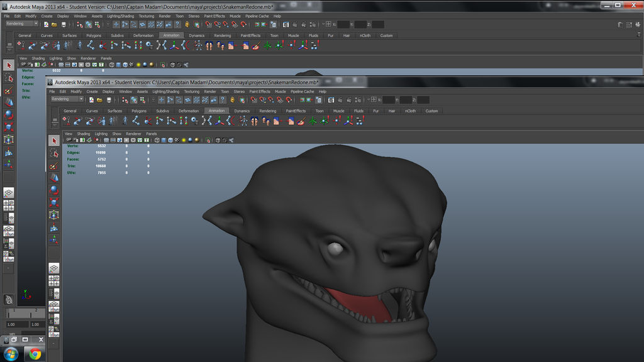Click Save Scene icon in front window
The height and width of the screenshot is (362, 644).
click(109, 100)
